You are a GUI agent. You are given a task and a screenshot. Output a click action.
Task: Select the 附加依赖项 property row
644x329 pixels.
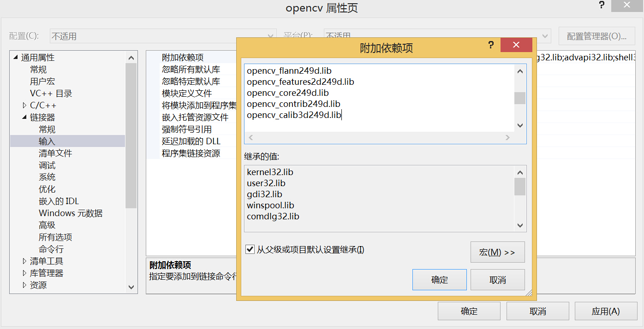pyautogui.click(x=183, y=58)
